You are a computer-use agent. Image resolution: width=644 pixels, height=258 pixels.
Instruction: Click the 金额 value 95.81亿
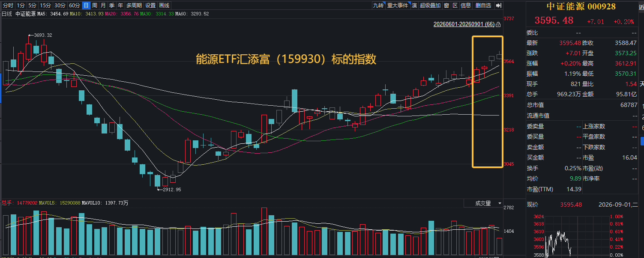[626, 94]
